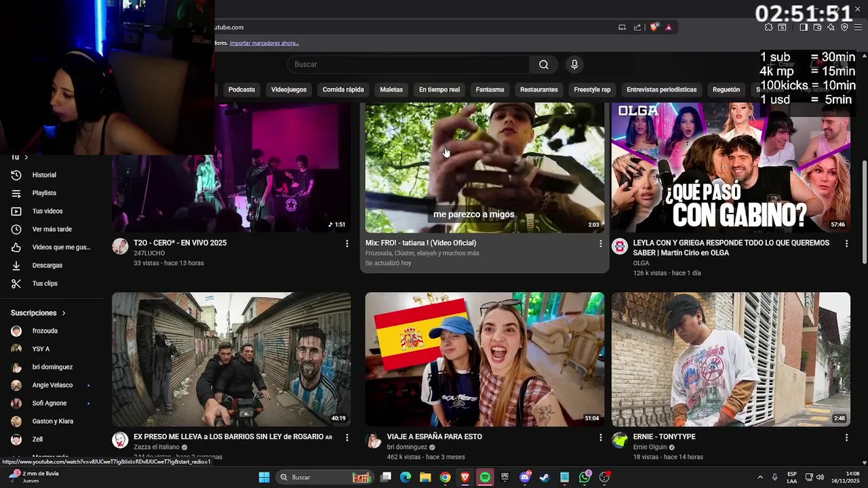Show hidden system tray icons chevron

759,477
